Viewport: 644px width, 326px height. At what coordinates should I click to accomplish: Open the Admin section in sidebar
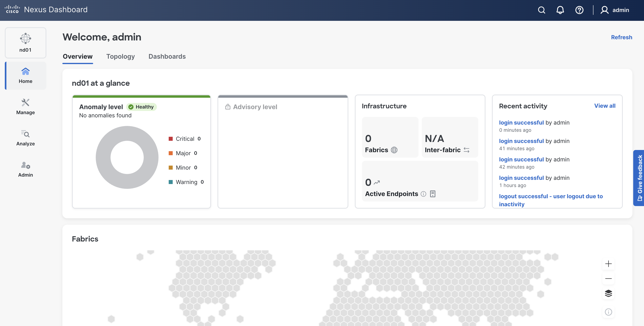pyautogui.click(x=26, y=169)
